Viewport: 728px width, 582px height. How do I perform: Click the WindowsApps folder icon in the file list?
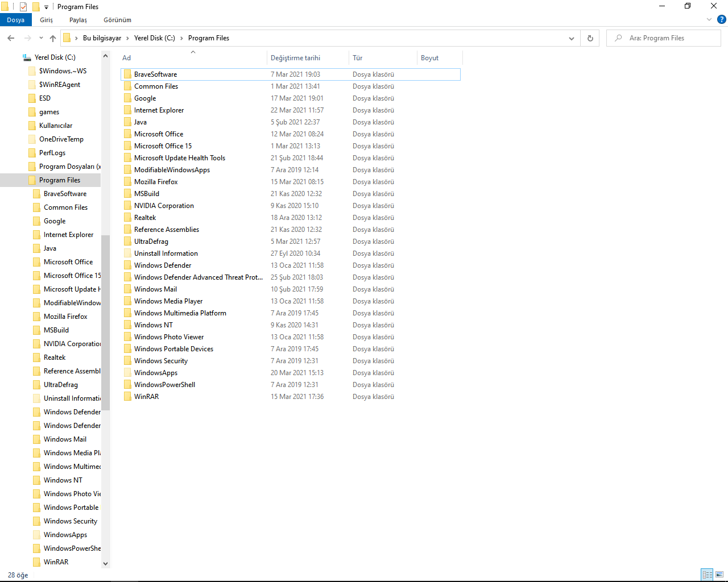127,373
